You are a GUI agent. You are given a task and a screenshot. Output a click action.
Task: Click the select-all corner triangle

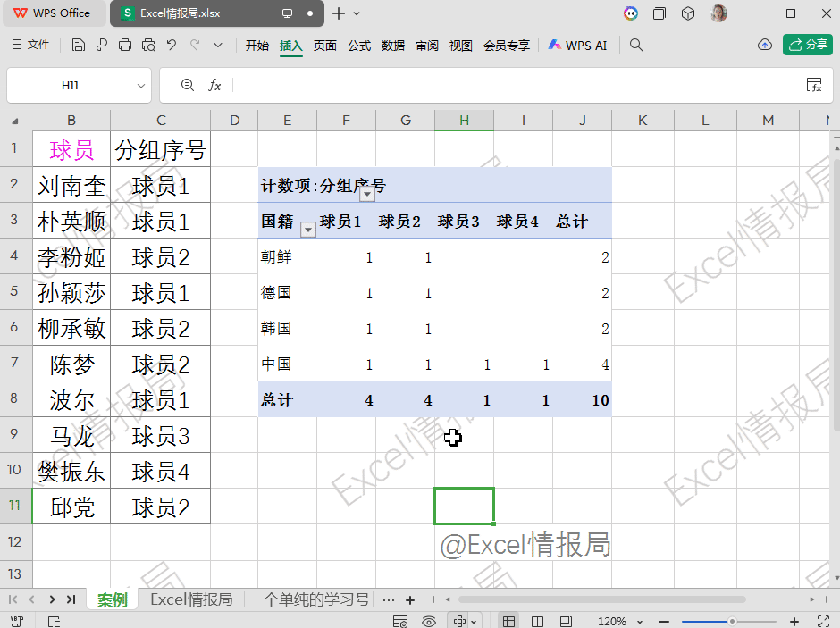pos(15,121)
